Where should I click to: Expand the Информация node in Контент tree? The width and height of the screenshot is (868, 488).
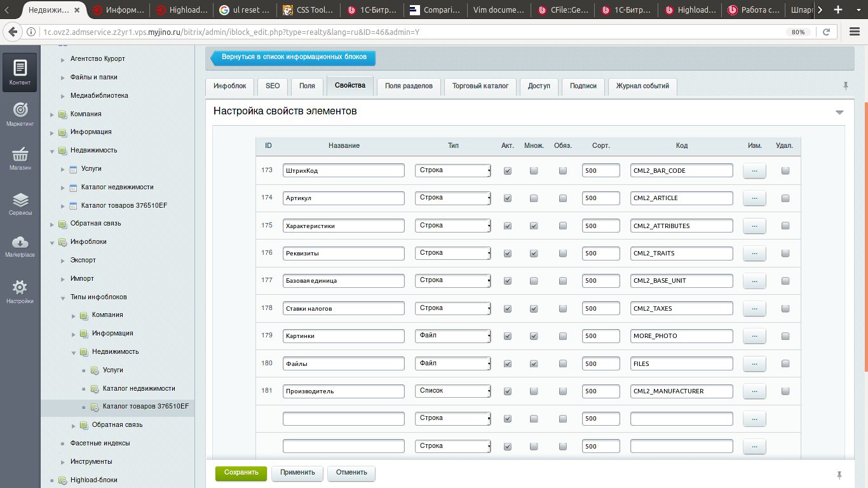52,133
